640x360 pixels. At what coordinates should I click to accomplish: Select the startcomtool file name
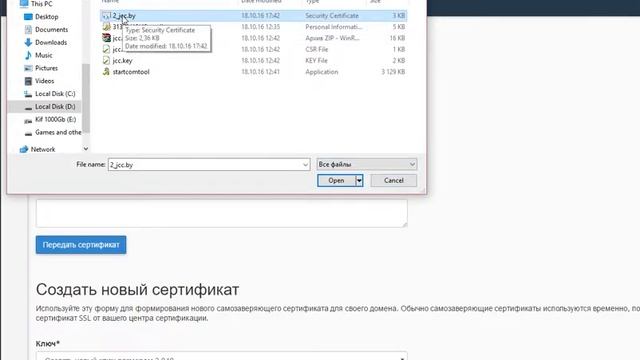(131, 72)
